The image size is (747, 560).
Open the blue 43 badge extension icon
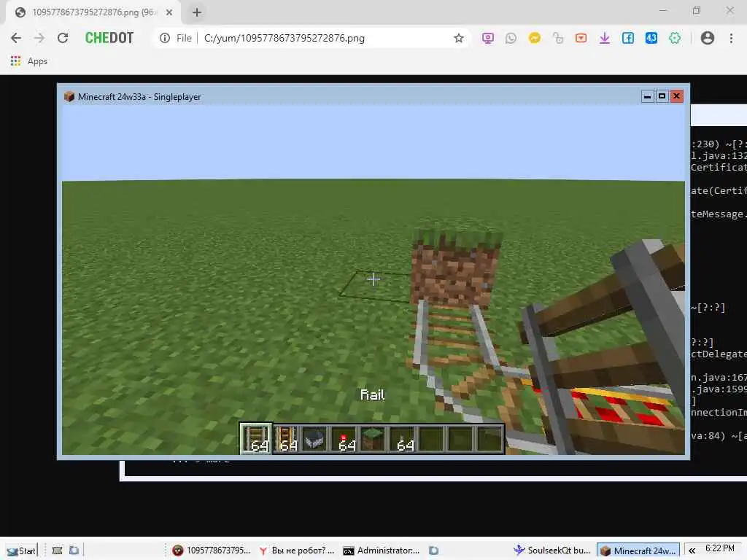click(651, 38)
